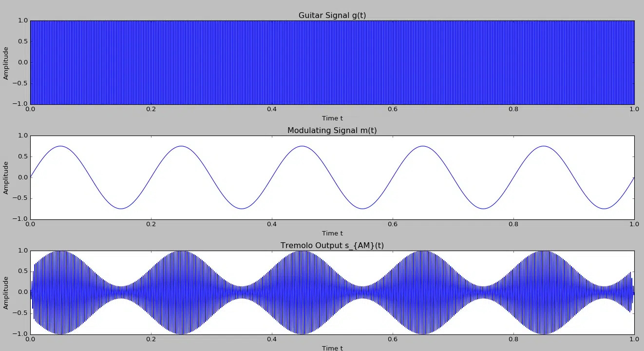Select the Amplitude label of the Guitar Signal plot
The width and height of the screenshot is (644, 351).
coord(6,62)
